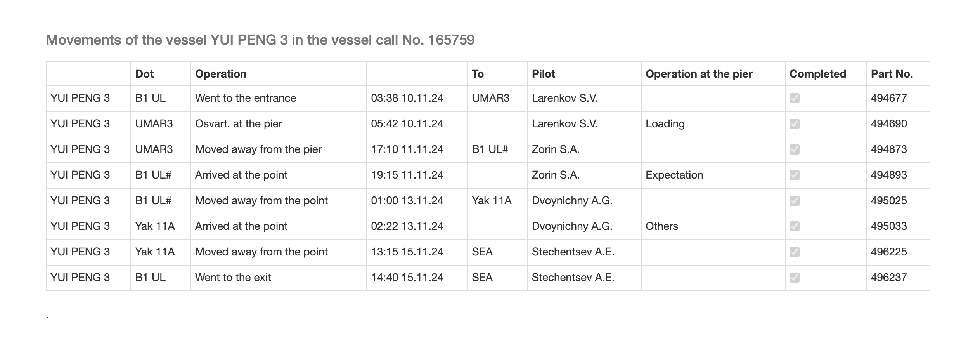Image resolution: width=980 pixels, height=337 pixels.
Task: Toggle Completed checkbox for part 494873
Action: pyautogui.click(x=794, y=149)
